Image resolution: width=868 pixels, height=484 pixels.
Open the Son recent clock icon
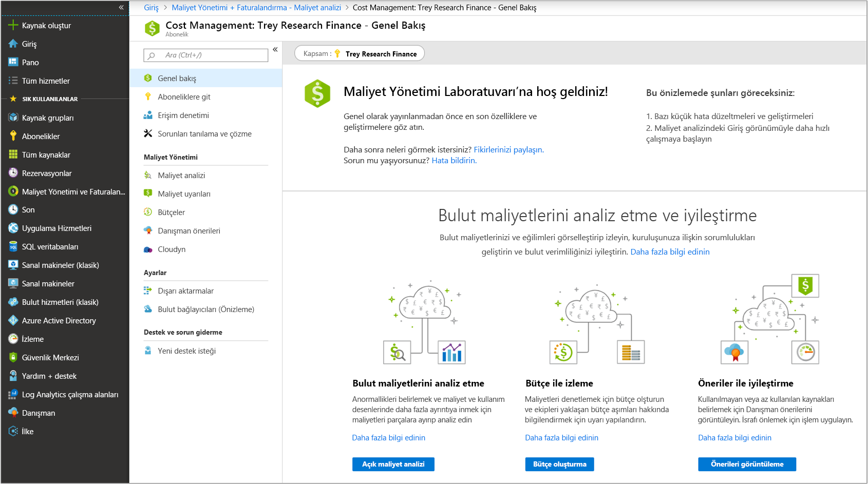point(13,209)
